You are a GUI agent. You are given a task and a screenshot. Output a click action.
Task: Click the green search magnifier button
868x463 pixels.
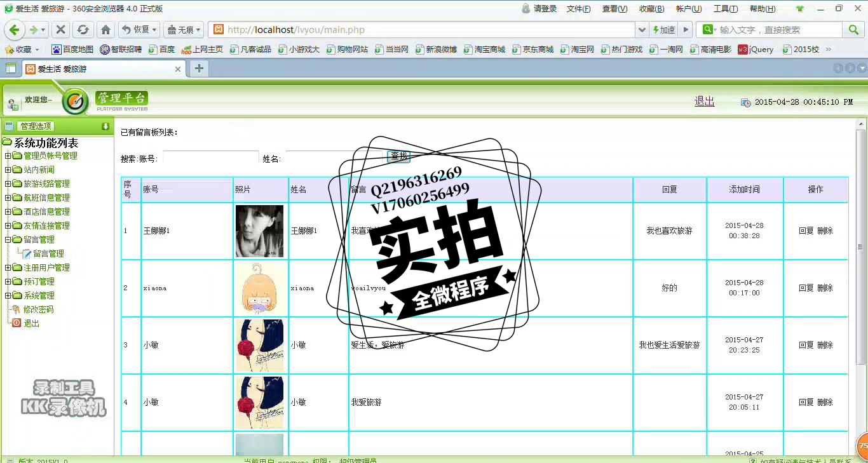[853, 30]
